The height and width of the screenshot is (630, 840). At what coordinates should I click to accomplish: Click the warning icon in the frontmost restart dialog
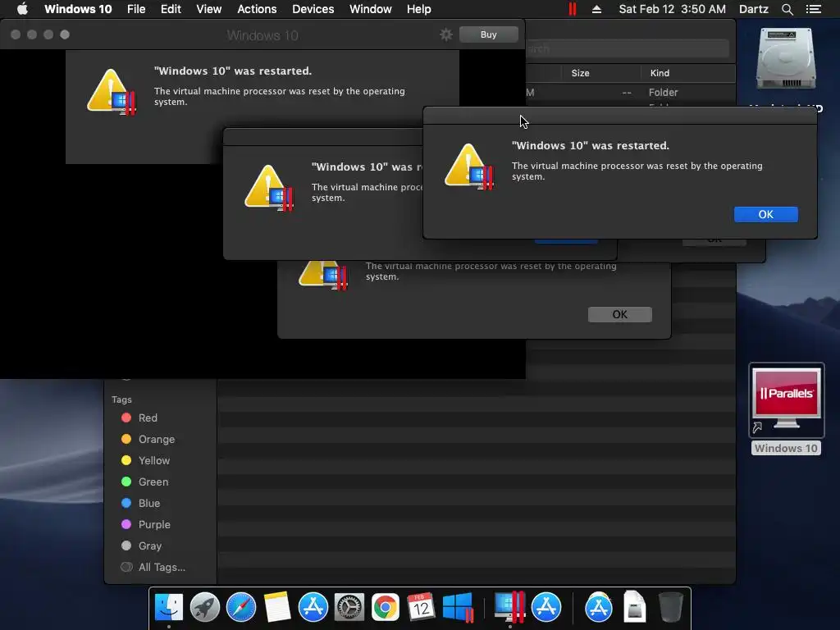click(469, 167)
